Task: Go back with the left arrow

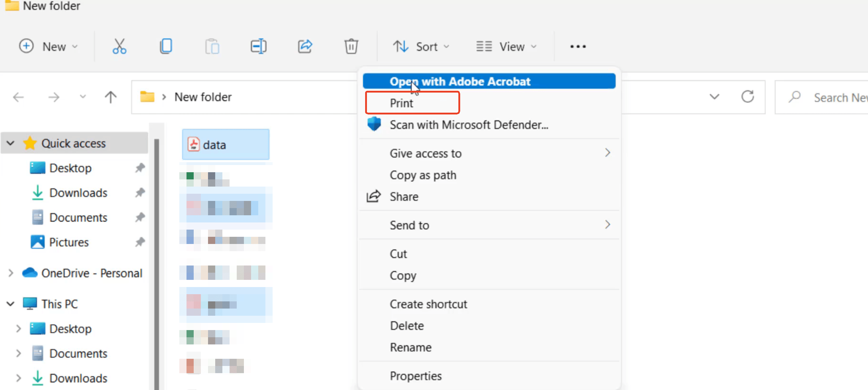Action: tap(18, 97)
